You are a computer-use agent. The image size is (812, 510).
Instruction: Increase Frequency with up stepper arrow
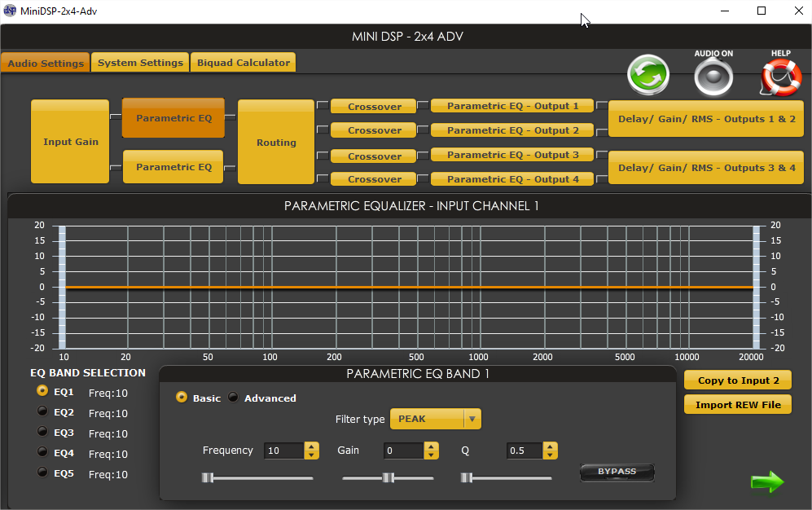tap(312, 446)
